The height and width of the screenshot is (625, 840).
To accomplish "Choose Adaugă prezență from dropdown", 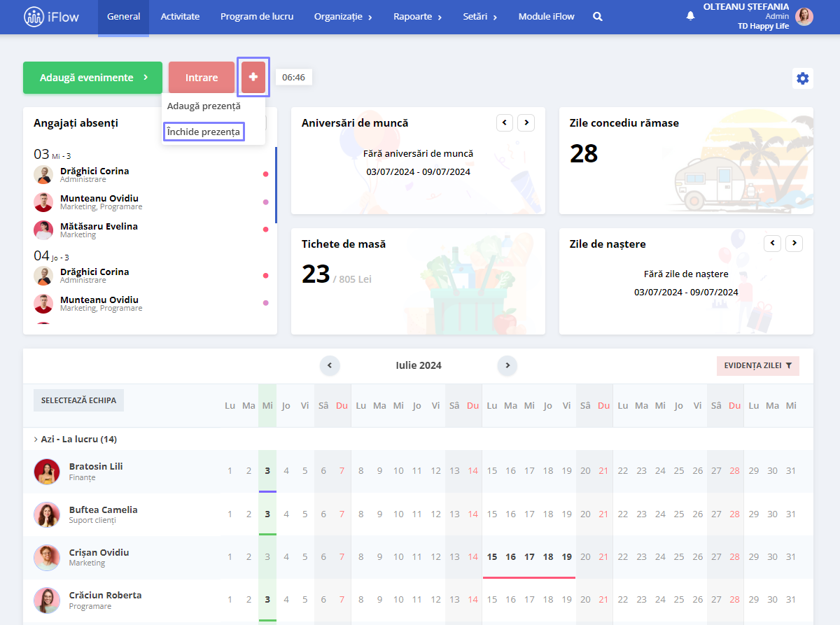I will pos(204,106).
